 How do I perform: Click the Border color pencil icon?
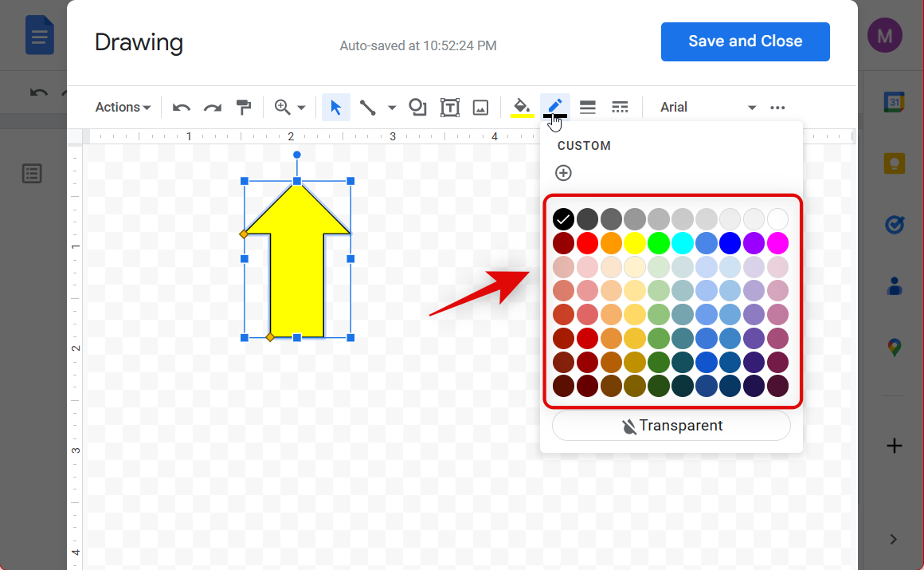tap(555, 108)
